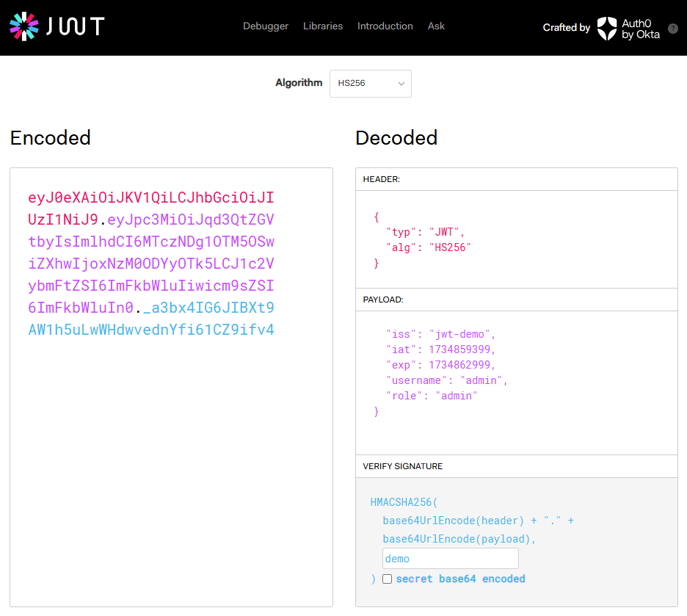Click the encoded payload line "ybmFtZSI6ImFkbWluIiwicm9sZSI"
This screenshot has height=616, width=687.
coord(151,286)
